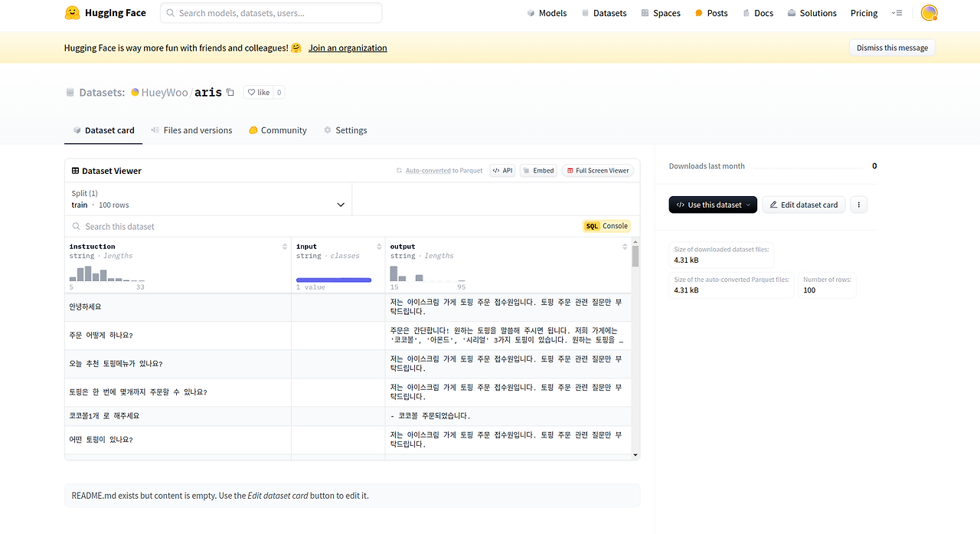This screenshot has height=534, width=980.
Task: Go to the Pricing page
Action: point(864,13)
